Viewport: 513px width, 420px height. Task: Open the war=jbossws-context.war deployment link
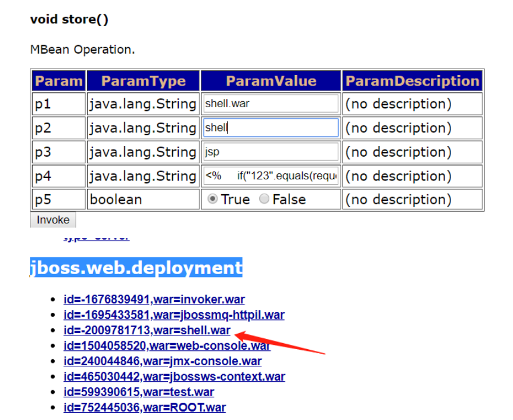coord(175,376)
